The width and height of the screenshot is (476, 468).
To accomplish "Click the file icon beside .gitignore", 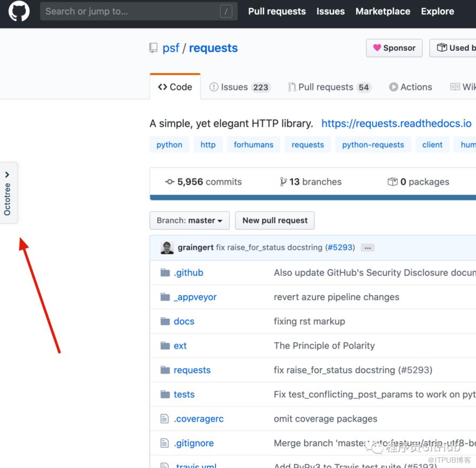I will tap(165, 443).
